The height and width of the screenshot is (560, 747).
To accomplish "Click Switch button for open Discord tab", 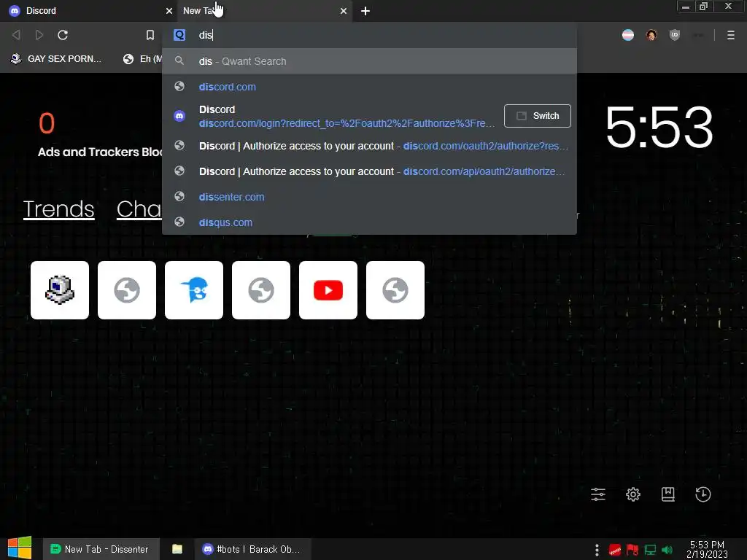I will (538, 116).
